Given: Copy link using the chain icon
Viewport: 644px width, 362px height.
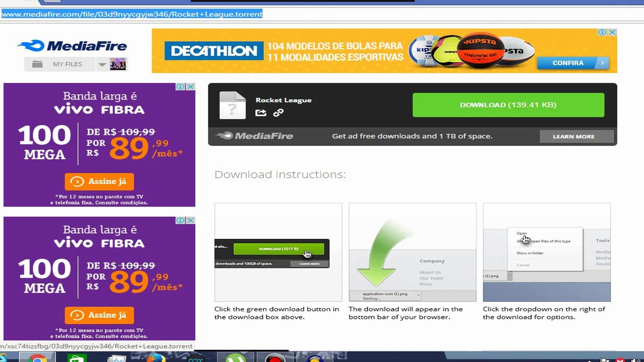Looking at the screenshot, I should (x=278, y=113).
